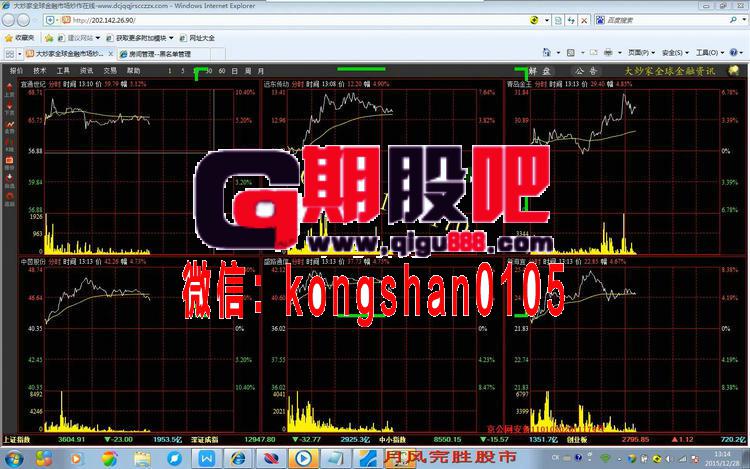Click the 解盘 button
This screenshot has width=750, height=469.
pyautogui.click(x=540, y=71)
